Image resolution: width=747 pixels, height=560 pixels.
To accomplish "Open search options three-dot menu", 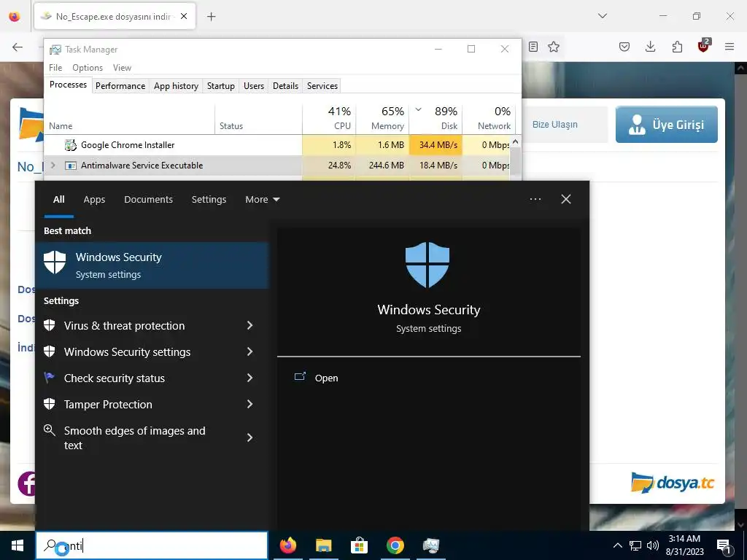I will coord(535,199).
